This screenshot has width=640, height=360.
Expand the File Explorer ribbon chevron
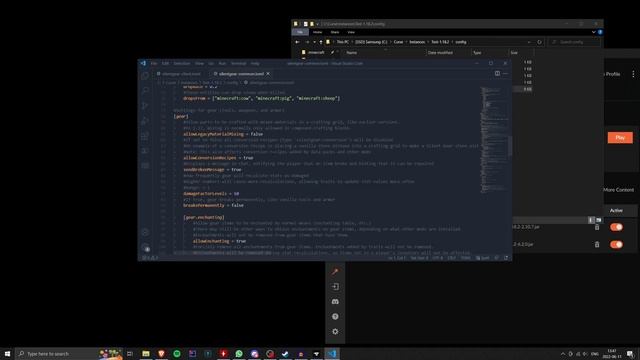coord(593,32)
